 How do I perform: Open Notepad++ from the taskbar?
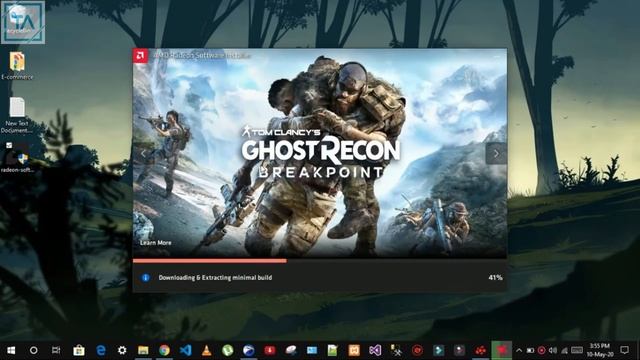tap(333, 350)
